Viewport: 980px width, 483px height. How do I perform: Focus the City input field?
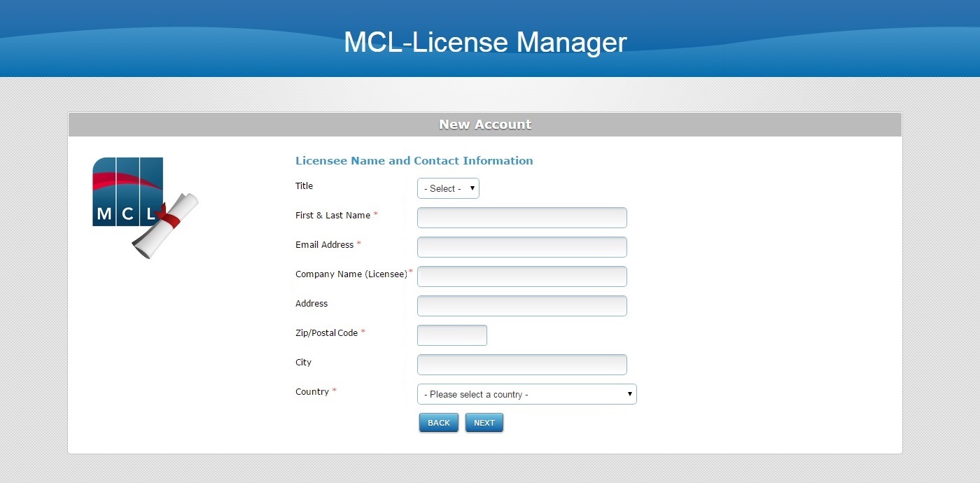point(521,365)
